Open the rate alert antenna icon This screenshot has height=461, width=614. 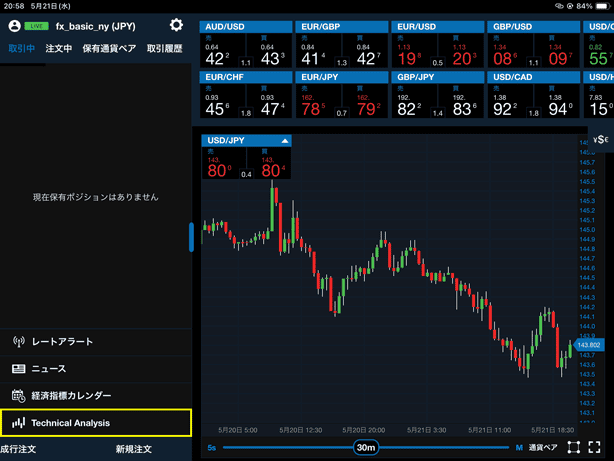18,342
